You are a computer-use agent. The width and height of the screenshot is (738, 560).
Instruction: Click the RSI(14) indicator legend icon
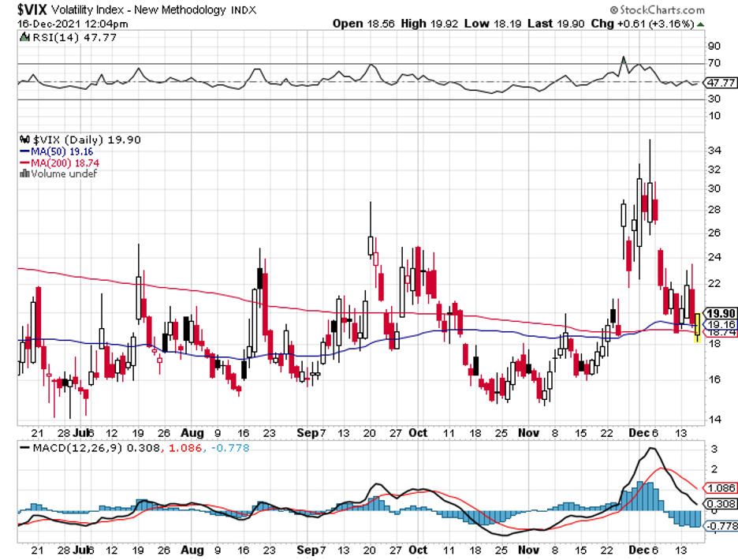[x=25, y=37]
